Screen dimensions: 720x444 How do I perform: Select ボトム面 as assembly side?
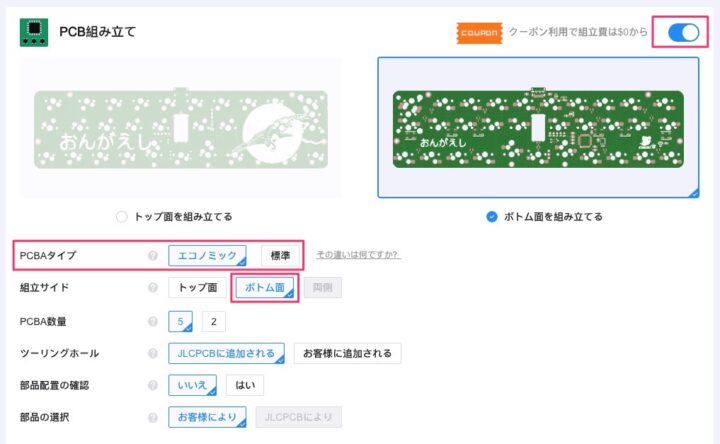click(x=266, y=288)
